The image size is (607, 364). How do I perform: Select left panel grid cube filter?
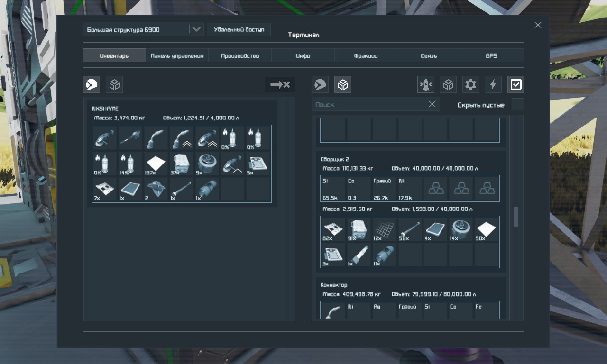114,84
